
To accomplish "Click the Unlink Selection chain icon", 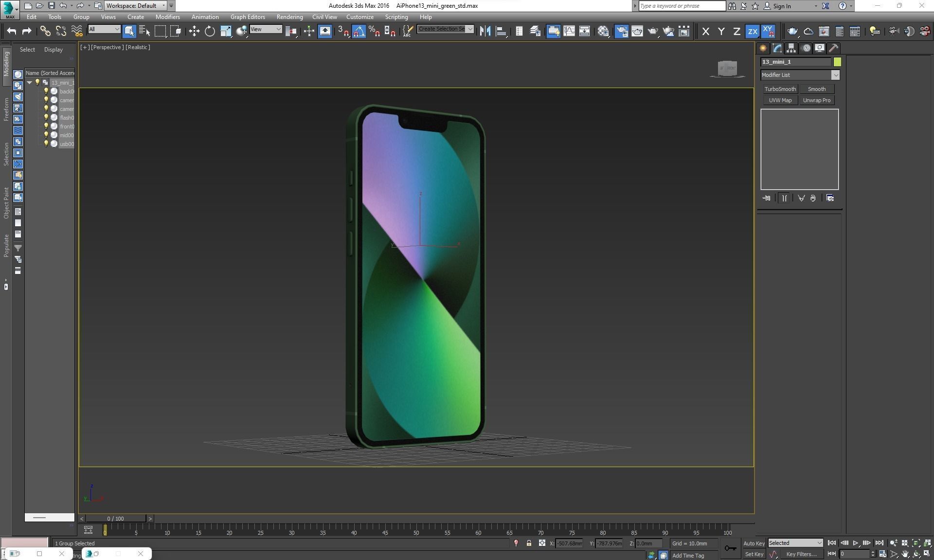I will pyautogui.click(x=61, y=31).
